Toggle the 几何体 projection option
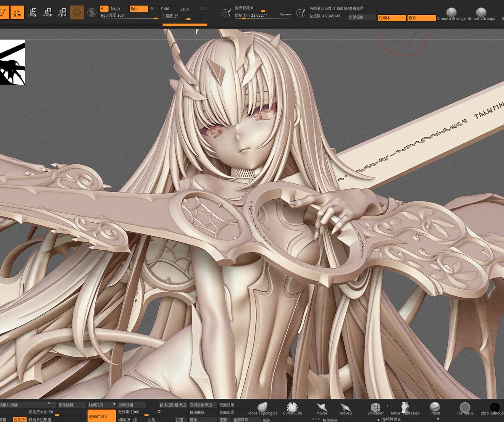 click(x=391, y=18)
